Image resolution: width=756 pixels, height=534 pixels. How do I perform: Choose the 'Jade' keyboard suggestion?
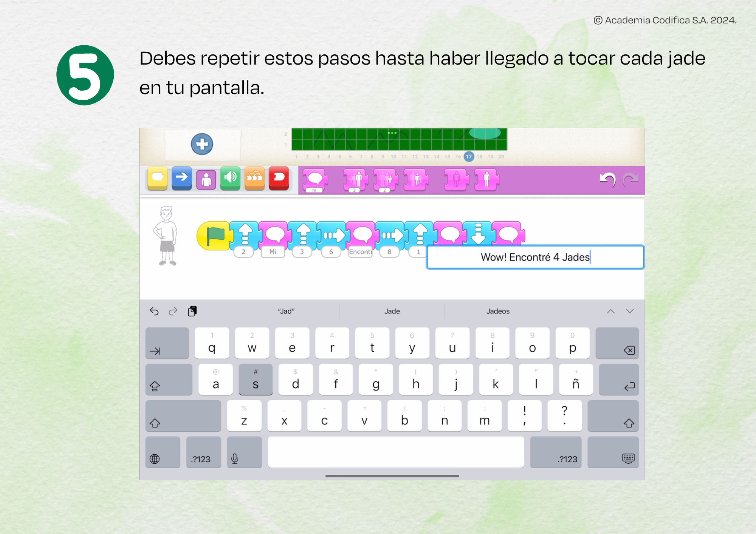392,311
